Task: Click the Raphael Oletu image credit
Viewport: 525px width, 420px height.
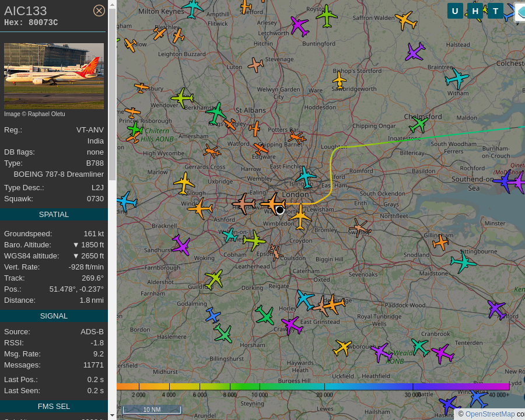Action: click(34, 114)
